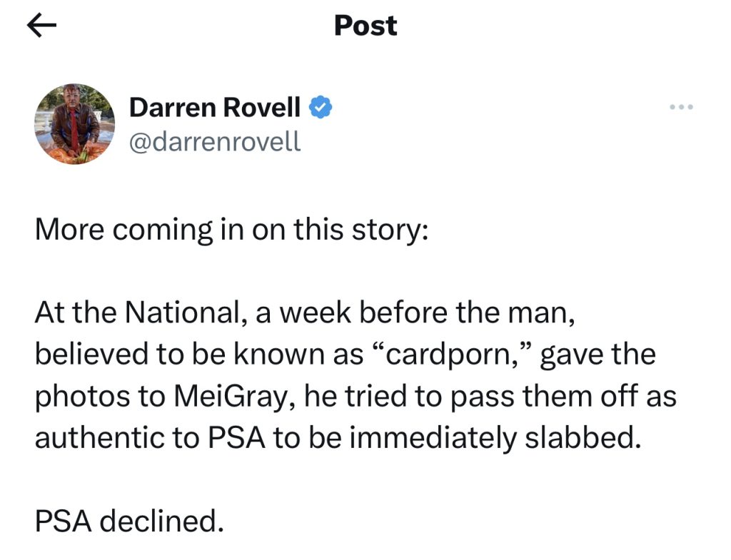Viewport: 731px width, 560px height.
Task: Tap the word "cardporn" in the post
Action: (x=448, y=355)
